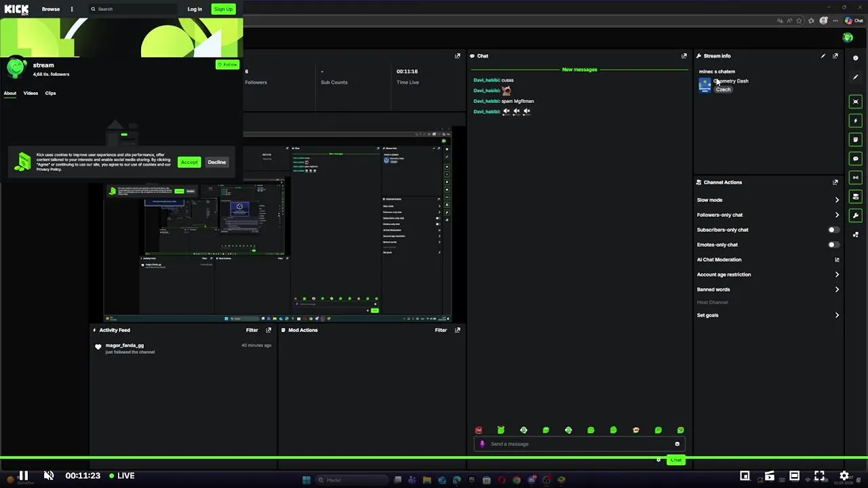868x488 pixels.
Task: Toggle theater mode in video player
Action: coord(794,476)
